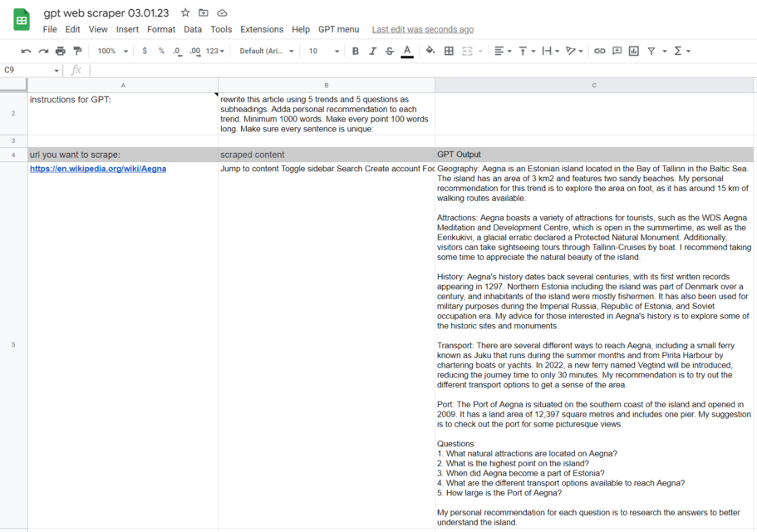Click the insert link icon
The image size is (757, 532).
pos(600,51)
